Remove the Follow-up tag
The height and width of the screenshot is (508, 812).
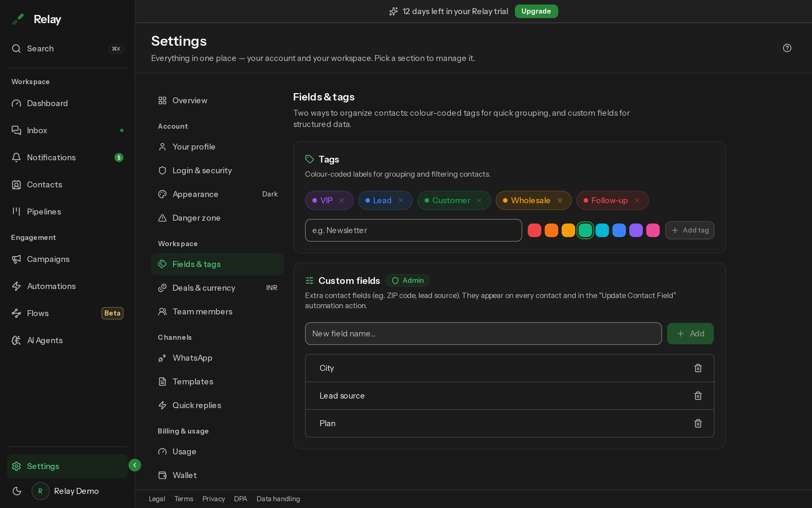pyautogui.click(x=637, y=200)
